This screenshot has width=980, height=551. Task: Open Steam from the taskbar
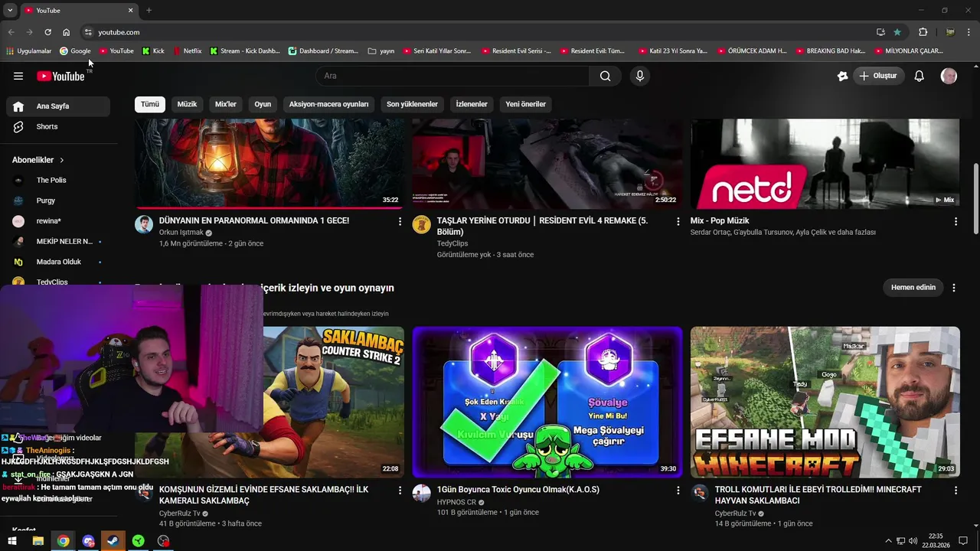[113, 541]
